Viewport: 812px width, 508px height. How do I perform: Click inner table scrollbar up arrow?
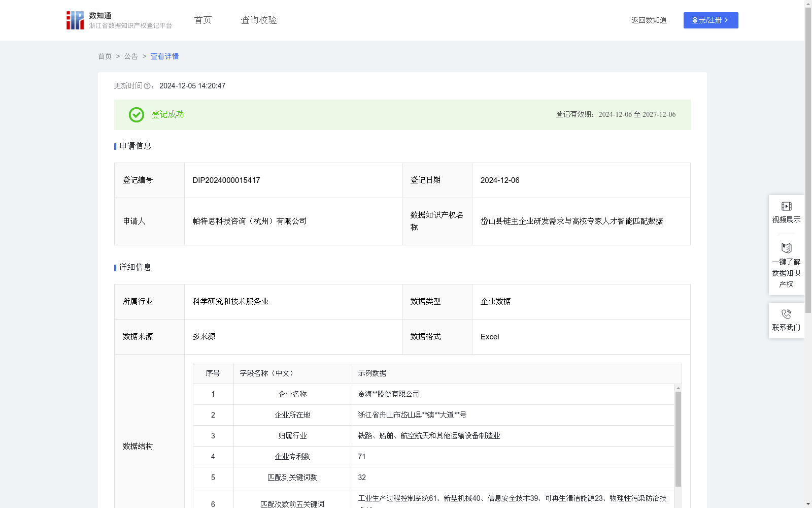click(678, 388)
